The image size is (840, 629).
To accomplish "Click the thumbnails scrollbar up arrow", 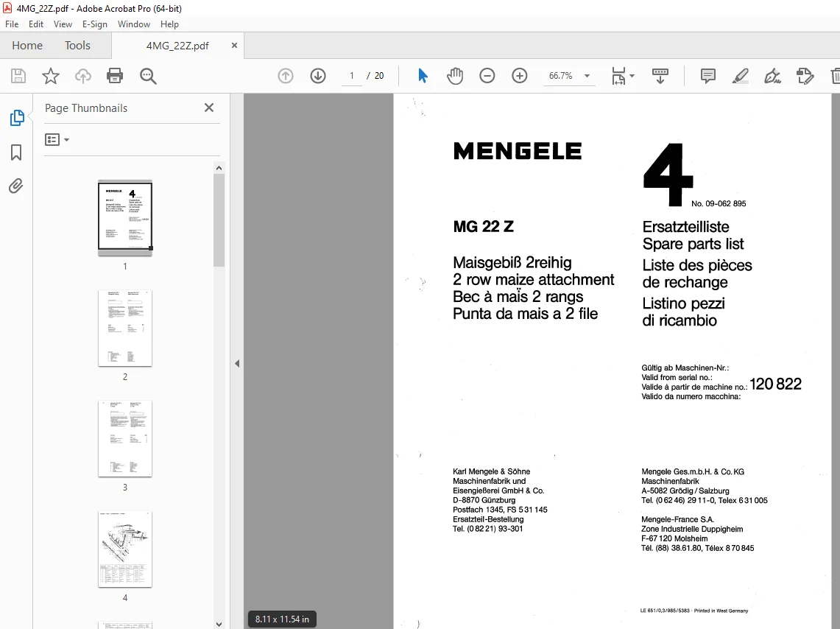I will [x=219, y=168].
